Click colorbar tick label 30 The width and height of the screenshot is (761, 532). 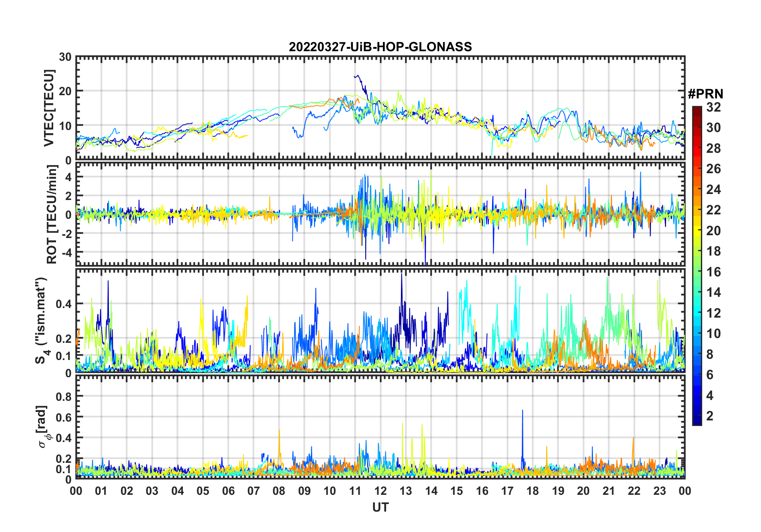713,128
